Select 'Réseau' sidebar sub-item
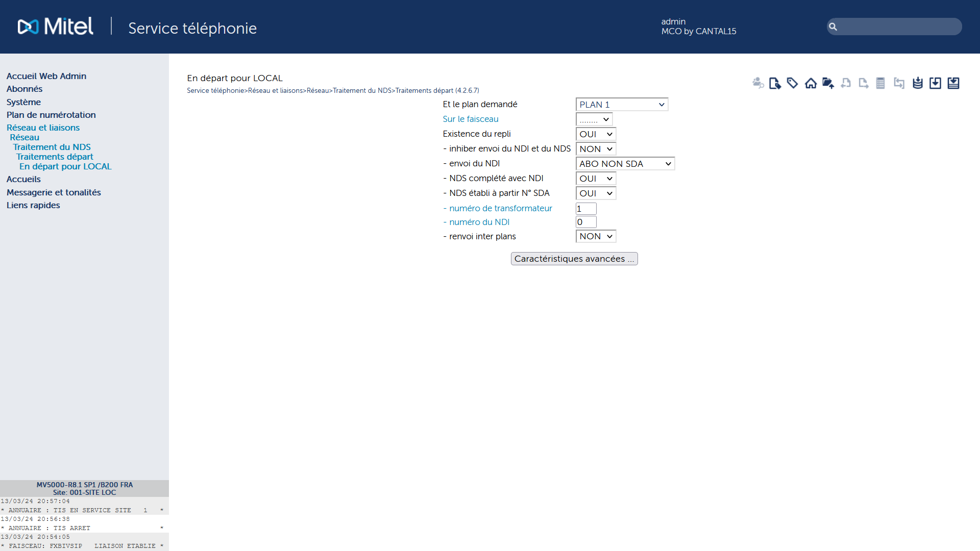 tap(24, 137)
